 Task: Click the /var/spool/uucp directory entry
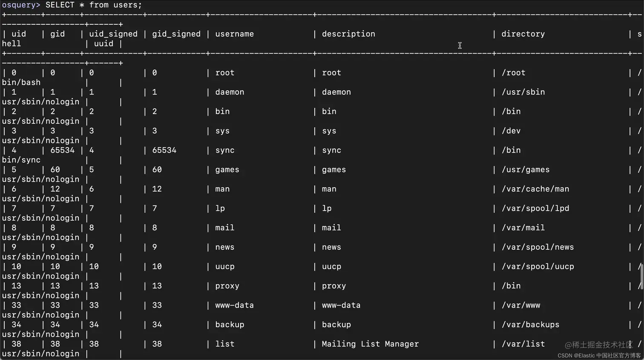pos(538,266)
